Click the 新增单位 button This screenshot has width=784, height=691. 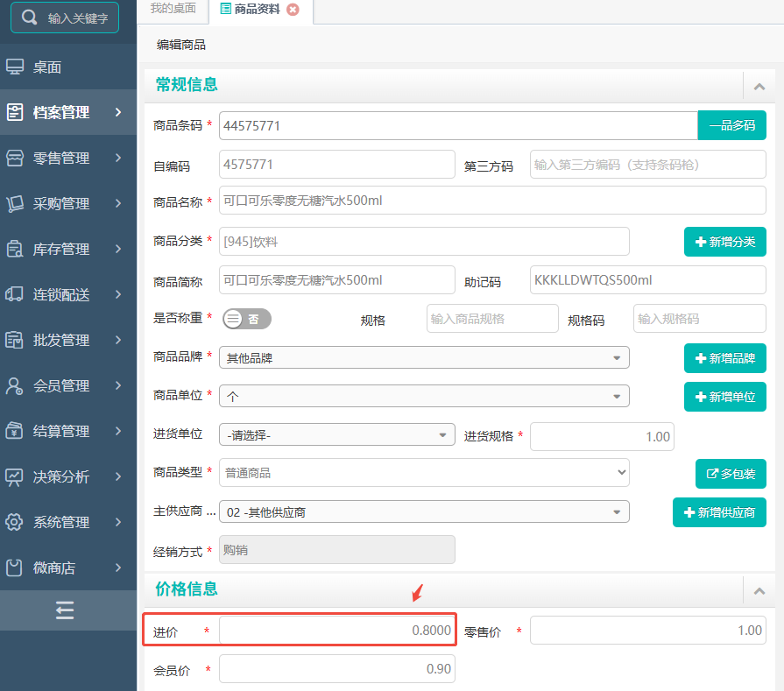click(725, 397)
